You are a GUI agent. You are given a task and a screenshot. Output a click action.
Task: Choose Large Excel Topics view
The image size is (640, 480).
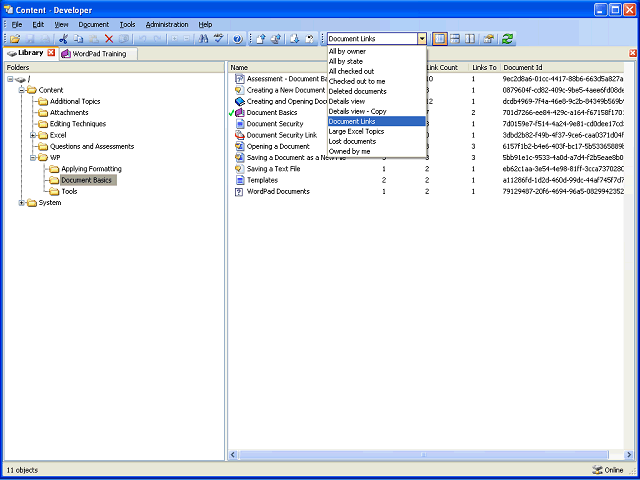point(376,131)
